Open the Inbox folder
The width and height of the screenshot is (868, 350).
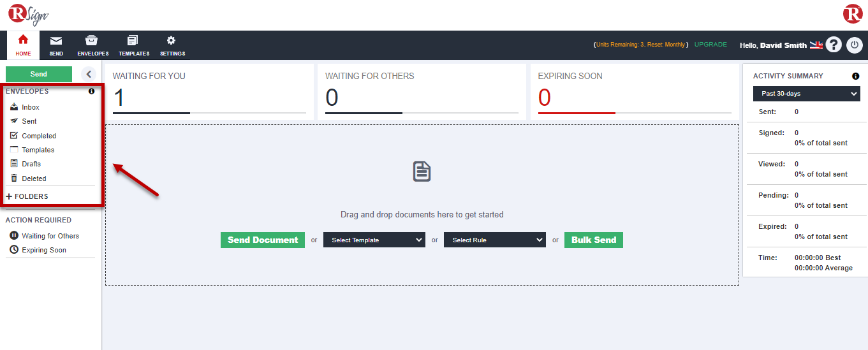pyautogui.click(x=31, y=107)
